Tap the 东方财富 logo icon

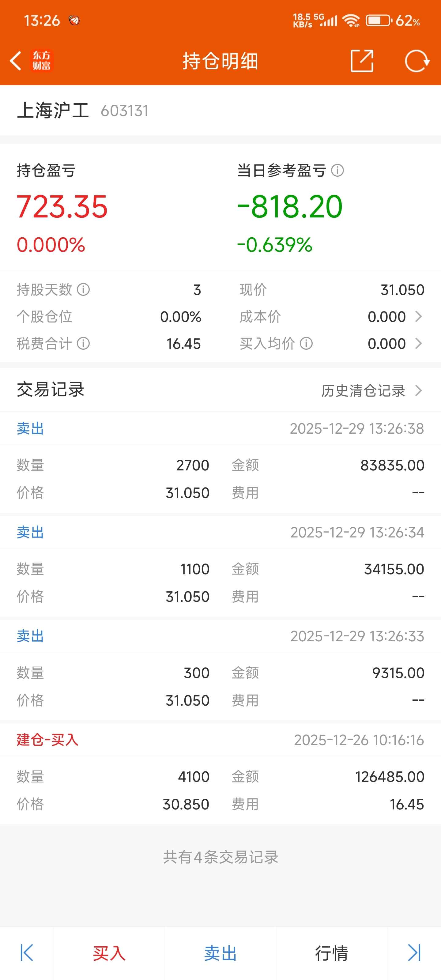pos(41,61)
